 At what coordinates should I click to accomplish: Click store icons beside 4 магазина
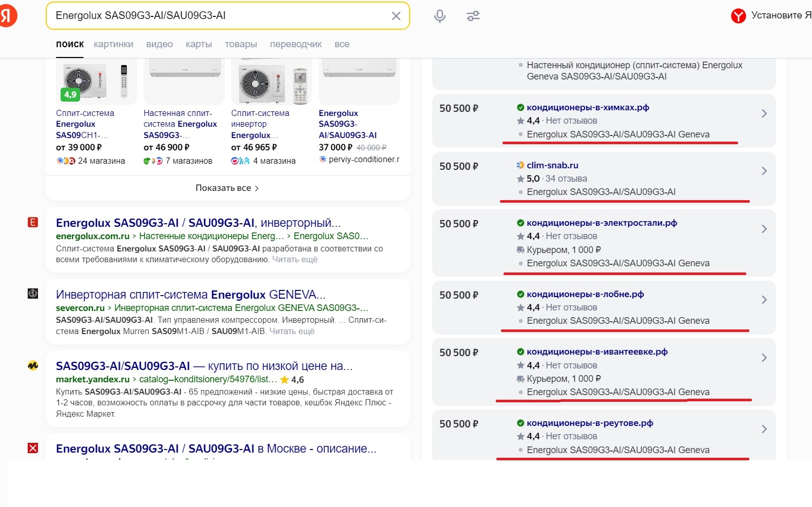tap(240, 161)
